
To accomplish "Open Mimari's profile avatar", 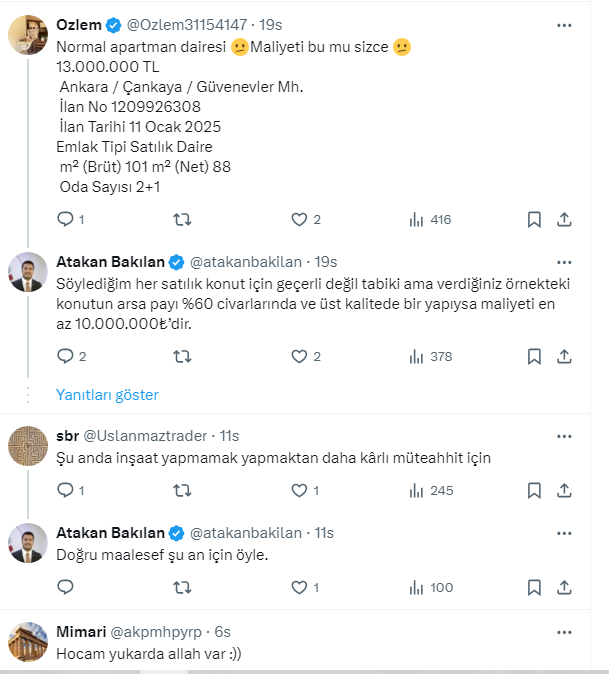I will coord(28,642).
